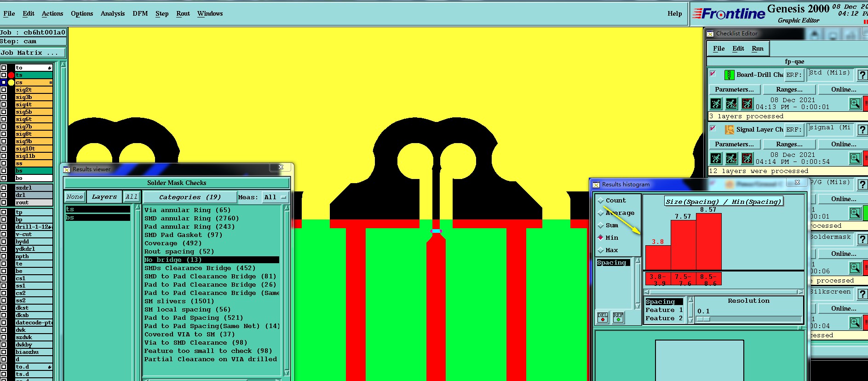This screenshot has width=868, height=381.
Task: Click plain running-man icon under Signal Layer Check
Action: point(716,158)
